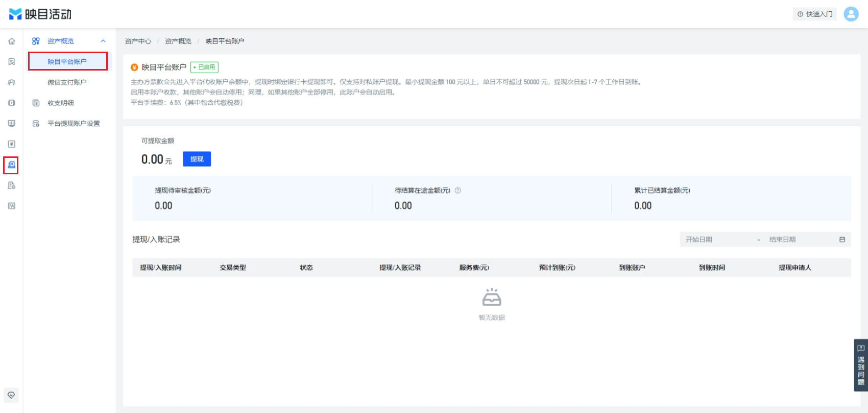The width and height of the screenshot is (868, 413).
Task: Click 快速入门 button in header
Action: tap(815, 14)
